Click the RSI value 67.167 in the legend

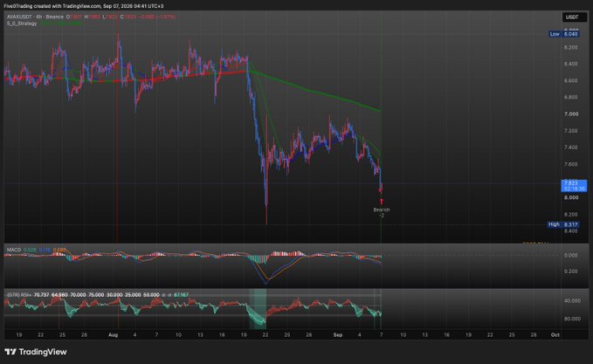tap(181, 294)
